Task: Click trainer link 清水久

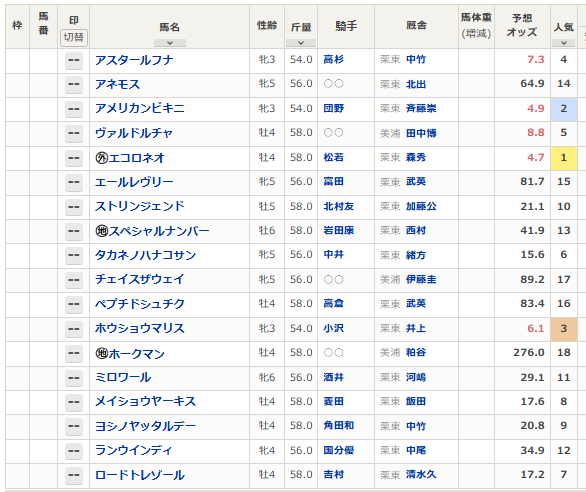Action: pos(421,474)
